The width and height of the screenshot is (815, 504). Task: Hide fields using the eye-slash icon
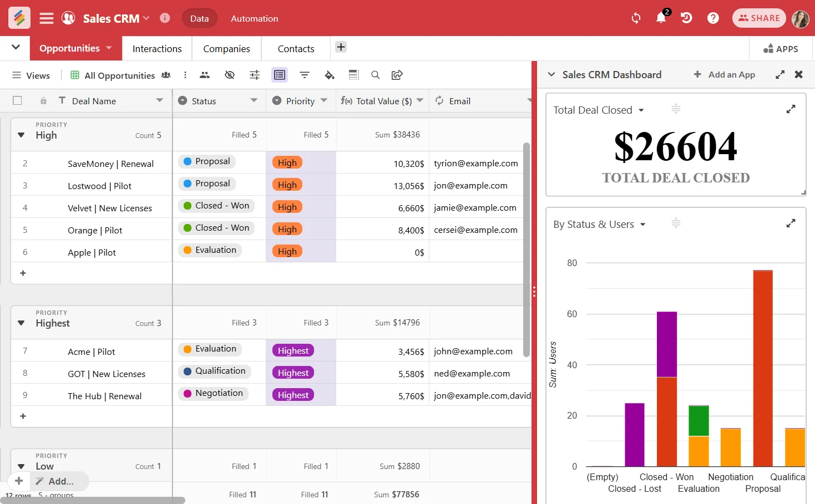[230, 75]
